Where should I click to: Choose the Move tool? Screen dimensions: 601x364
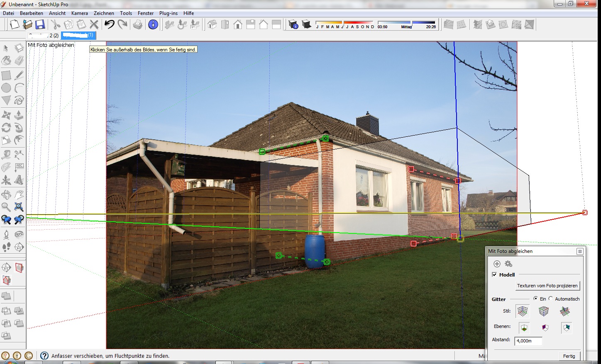click(6, 115)
